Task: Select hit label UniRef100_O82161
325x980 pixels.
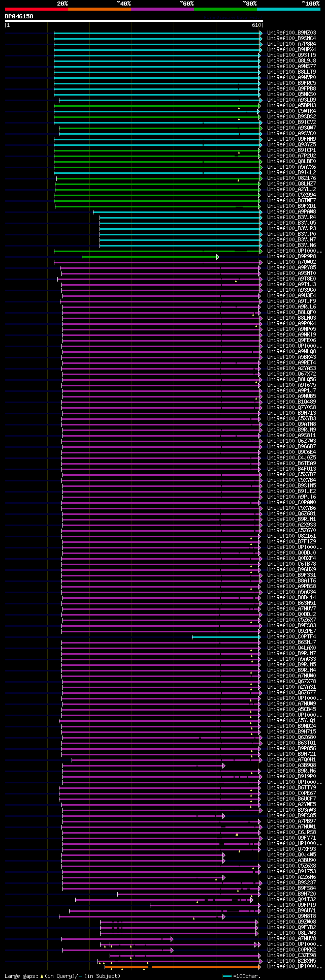Action: 292,536
